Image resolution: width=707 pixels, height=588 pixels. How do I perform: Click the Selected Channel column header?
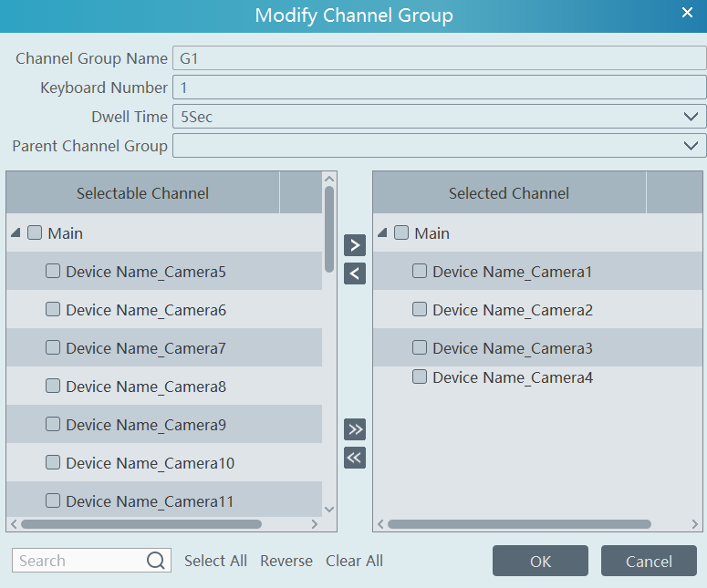pos(508,193)
